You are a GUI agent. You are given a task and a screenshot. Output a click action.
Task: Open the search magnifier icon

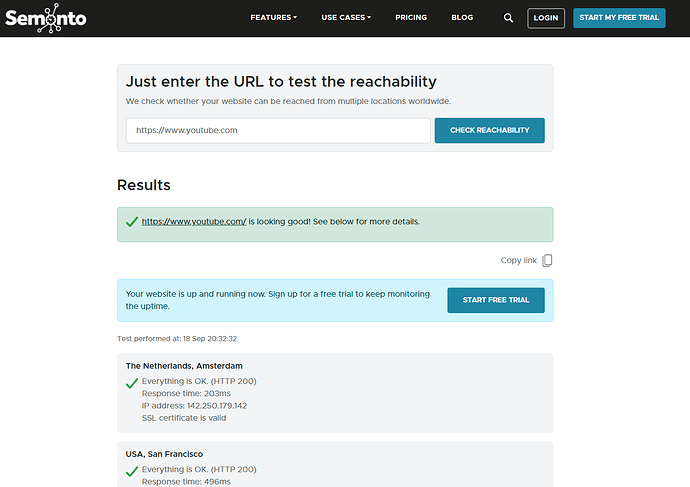[508, 18]
